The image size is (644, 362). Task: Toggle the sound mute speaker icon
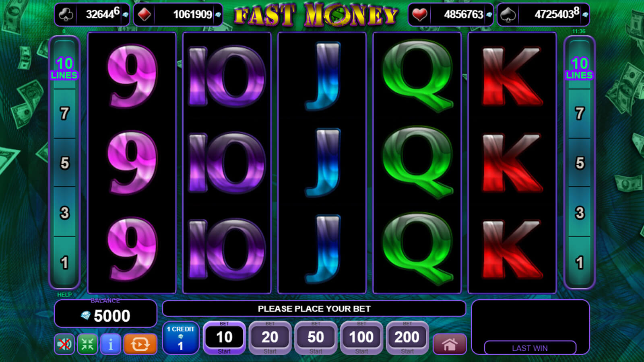coord(64,344)
